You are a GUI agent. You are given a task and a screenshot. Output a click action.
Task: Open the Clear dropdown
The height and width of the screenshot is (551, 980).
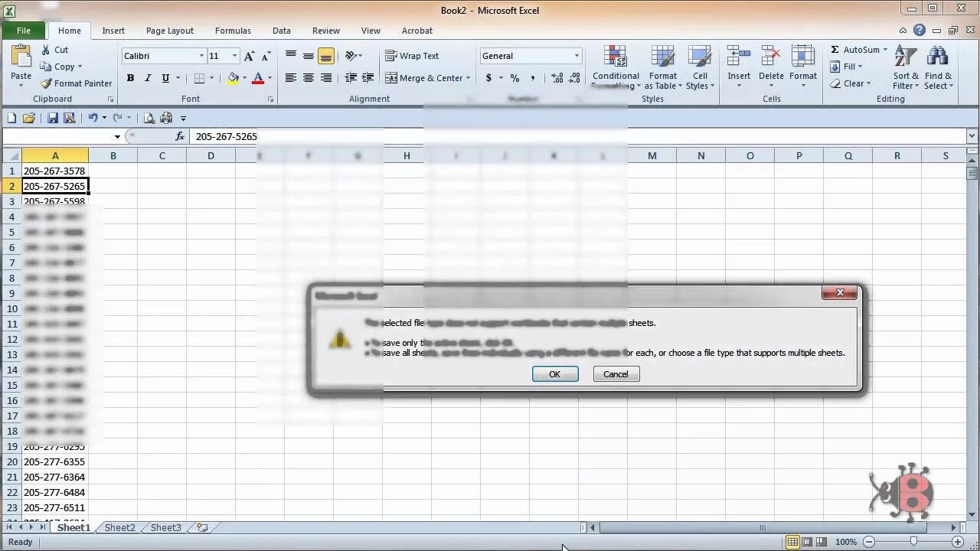coord(851,83)
